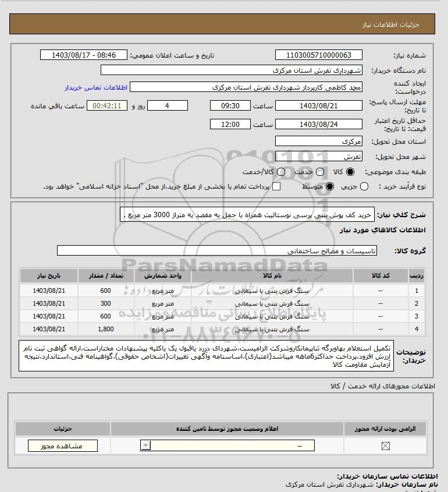Viewport: 448px width, 492px height.
Task: Click the ردیف column header
Action: 417,275
